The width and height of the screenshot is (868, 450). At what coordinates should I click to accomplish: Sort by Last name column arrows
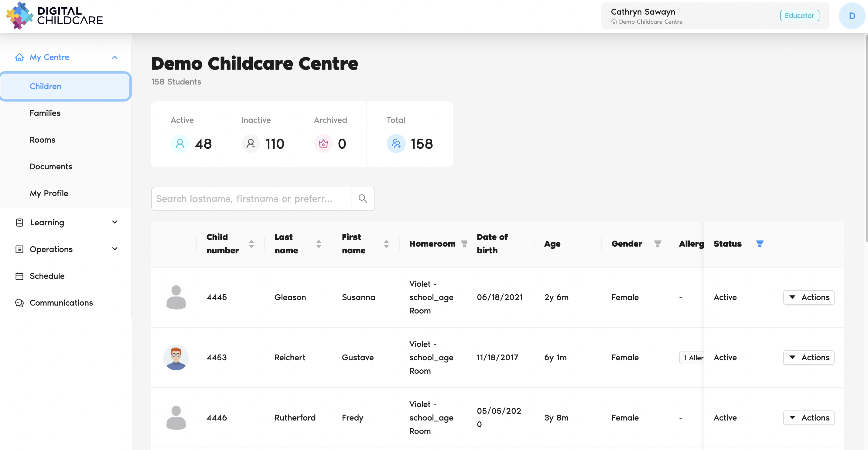(x=319, y=244)
